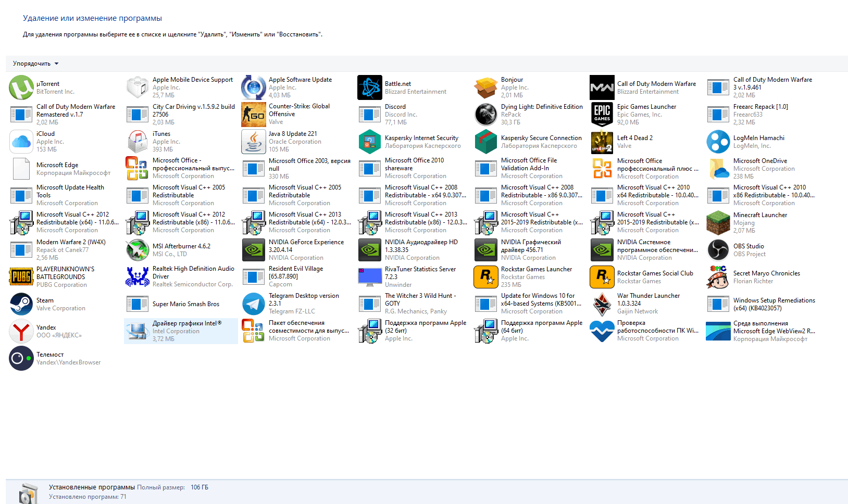The height and width of the screenshot is (504, 848).
Task: Click the Проверка работоспособности ПК heart icon
Action: click(602, 331)
